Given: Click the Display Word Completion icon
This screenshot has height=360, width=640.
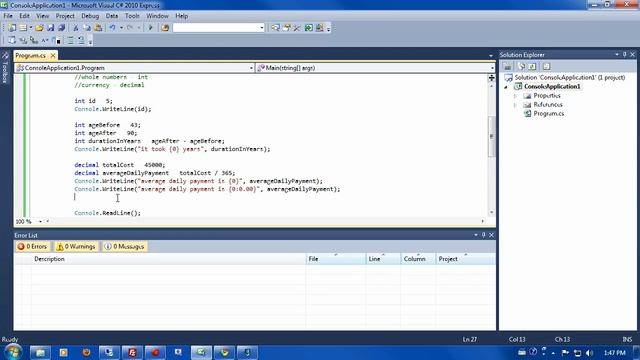Looking at the screenshot, I should pos(45,40).
